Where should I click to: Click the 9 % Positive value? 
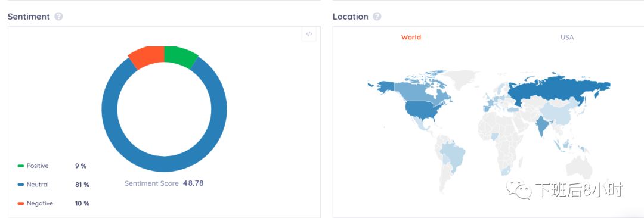pos(80,166)
